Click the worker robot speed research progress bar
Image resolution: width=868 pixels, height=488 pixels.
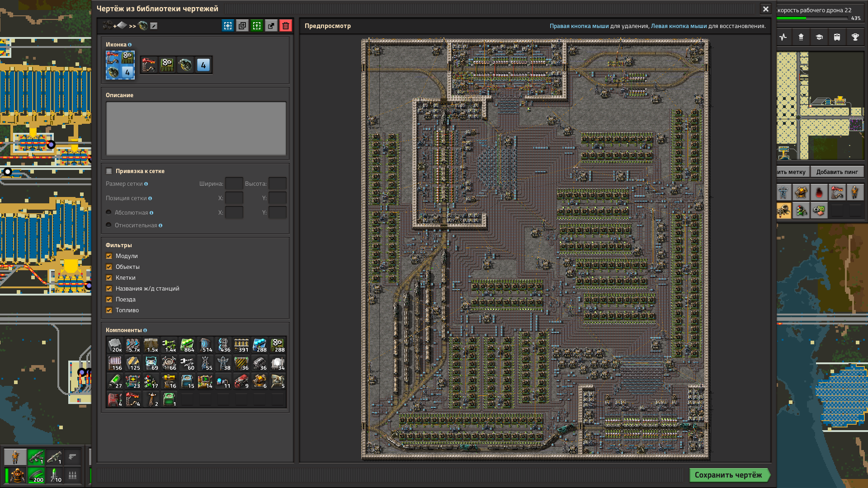coord(812,19)
